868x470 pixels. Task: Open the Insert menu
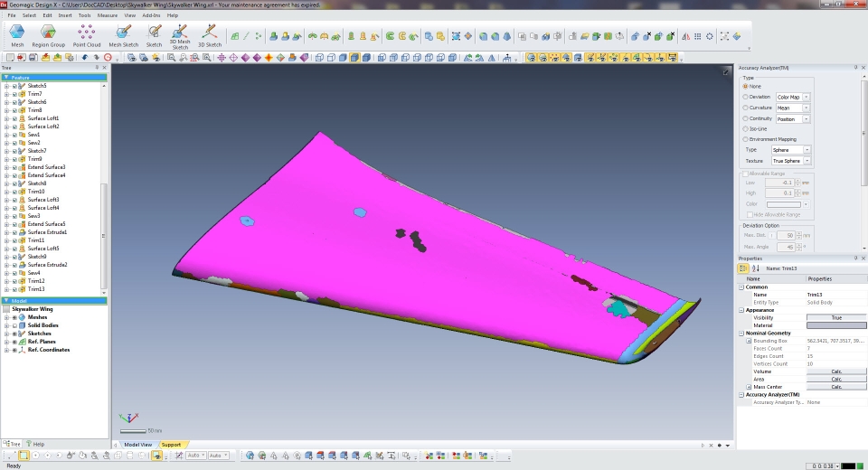[65, 15]
